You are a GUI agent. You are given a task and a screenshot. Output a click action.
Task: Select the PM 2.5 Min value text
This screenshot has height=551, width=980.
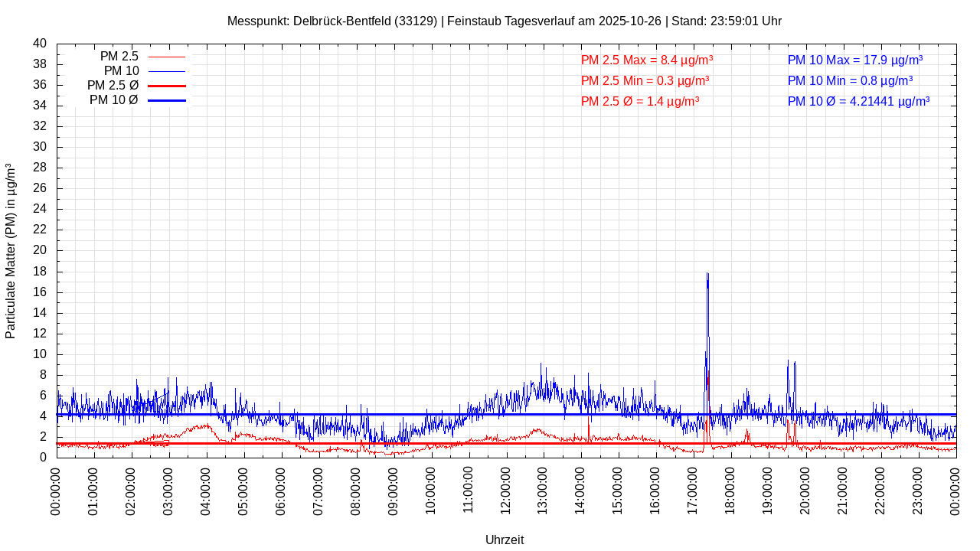pos(645,80)
